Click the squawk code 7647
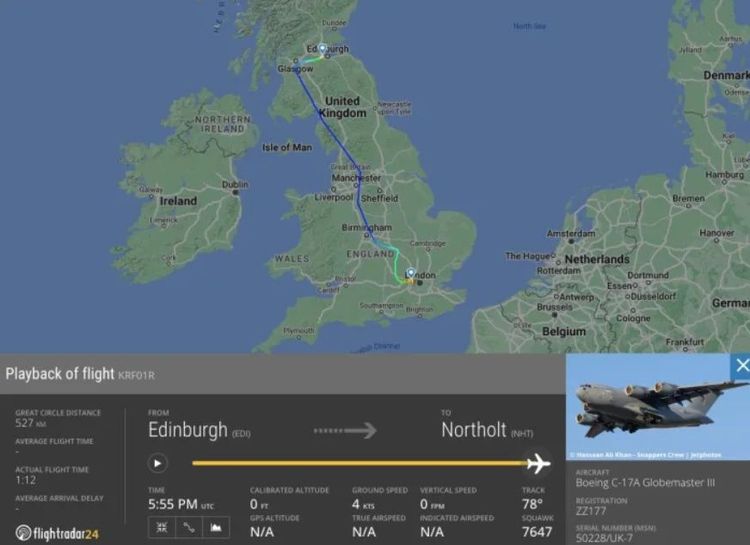 click(x=537, y=532)
